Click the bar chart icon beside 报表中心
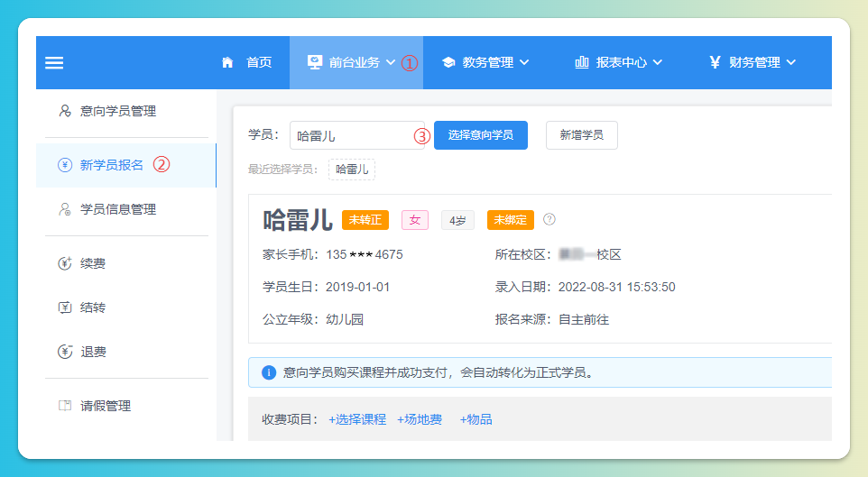Viewport: 868px width, 477px height. [x=582, y=62]
